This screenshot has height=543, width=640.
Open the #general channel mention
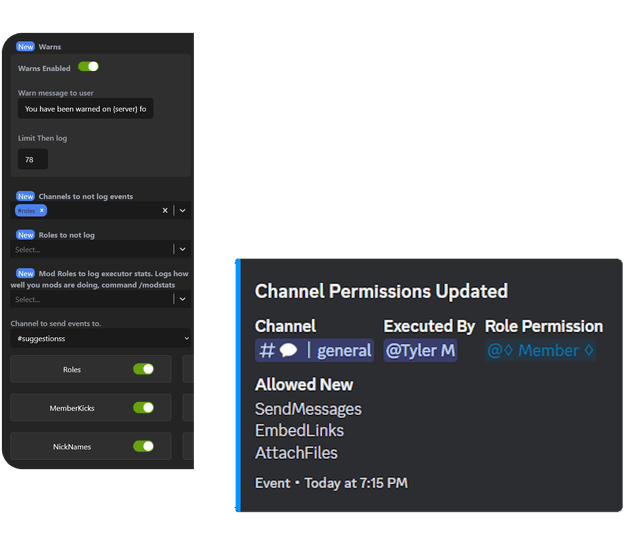point(315,350)
